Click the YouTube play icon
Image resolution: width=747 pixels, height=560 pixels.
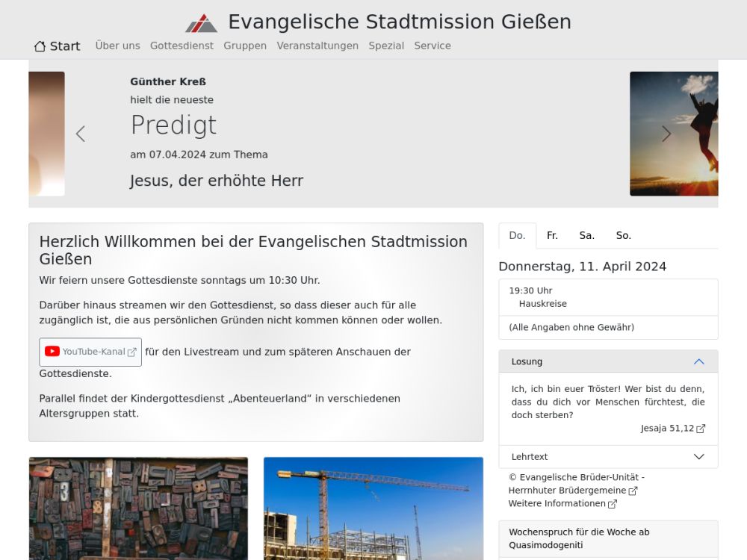(52, 352)
